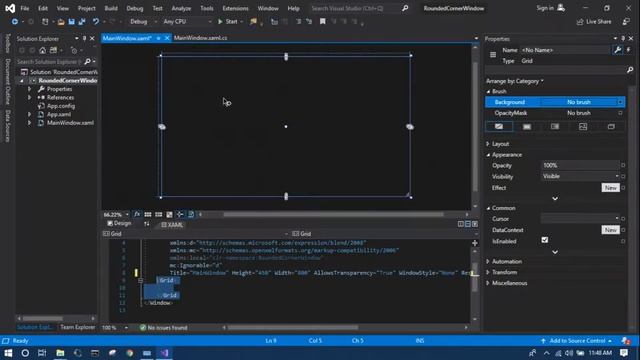Image resolution: width=640 pixels, height=360 pixels.
Task: Click the search magnifier in Visual Studio search box
Action: coord(405,8)
